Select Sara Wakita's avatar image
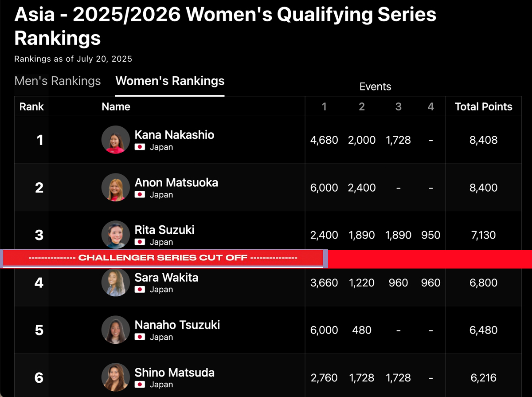Screen dimensions: 532x397 pyautogui.click(x=115, y=283)
